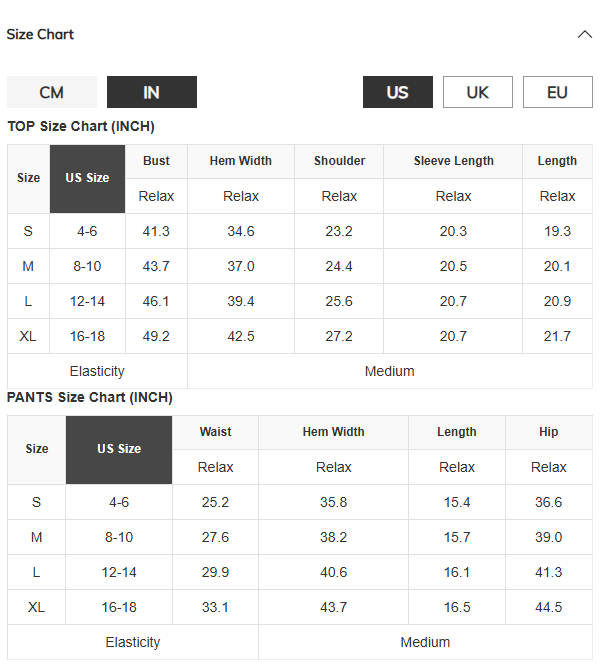Click the Waist column header
Screen dimensions: 602x664
(x=215, y=432)
